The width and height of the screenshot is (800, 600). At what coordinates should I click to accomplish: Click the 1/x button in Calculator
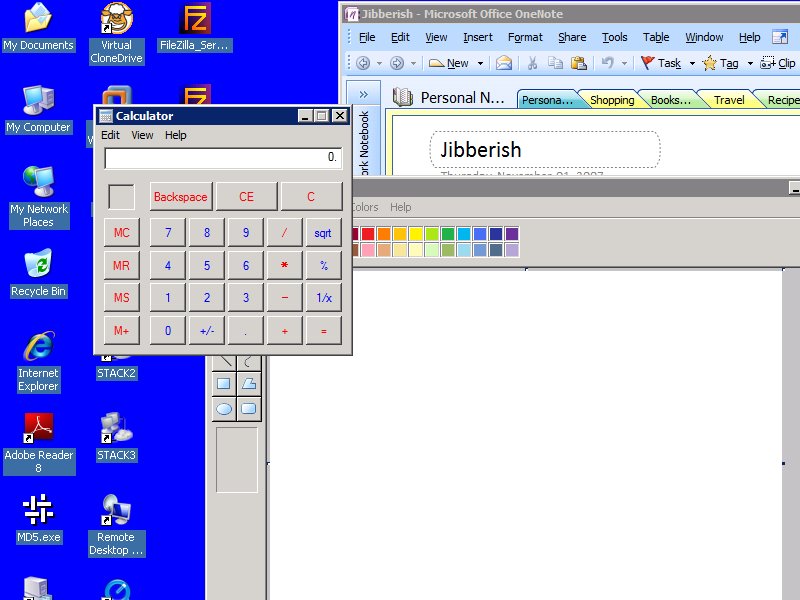coord(323,297)
